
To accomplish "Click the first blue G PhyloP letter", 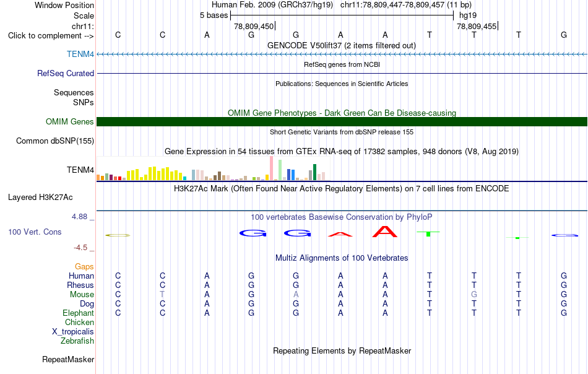I will coord(253,233).
